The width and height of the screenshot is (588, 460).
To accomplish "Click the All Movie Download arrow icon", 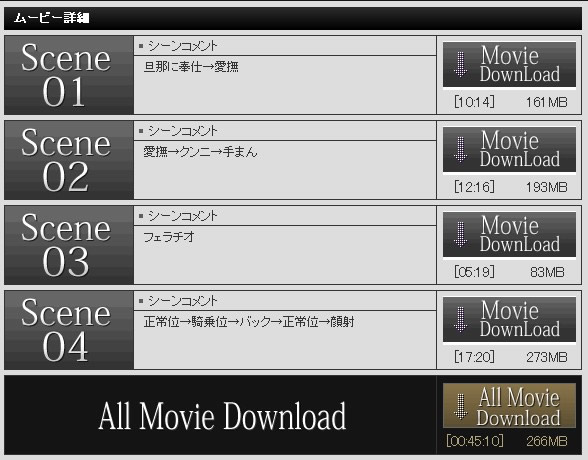I will [460, 406].
